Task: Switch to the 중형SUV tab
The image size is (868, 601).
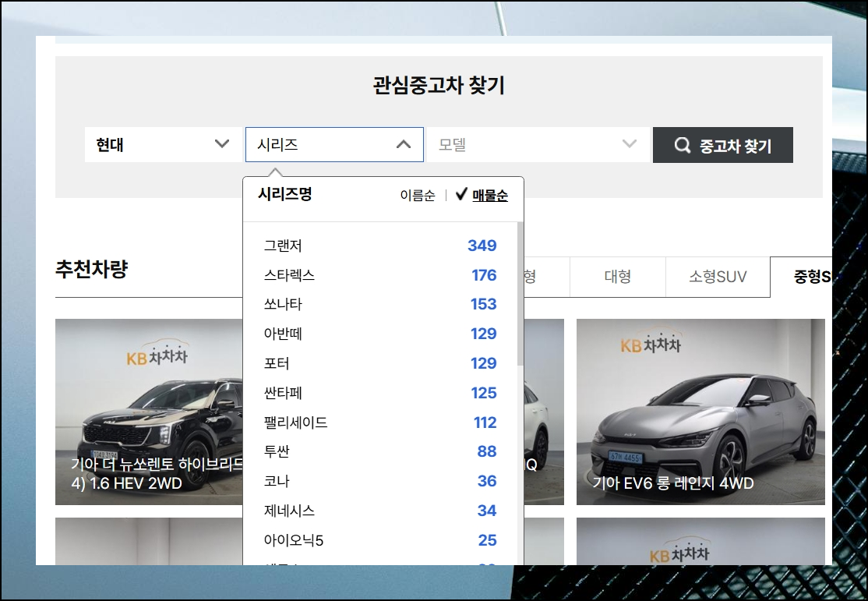Action: click(801, 277)
